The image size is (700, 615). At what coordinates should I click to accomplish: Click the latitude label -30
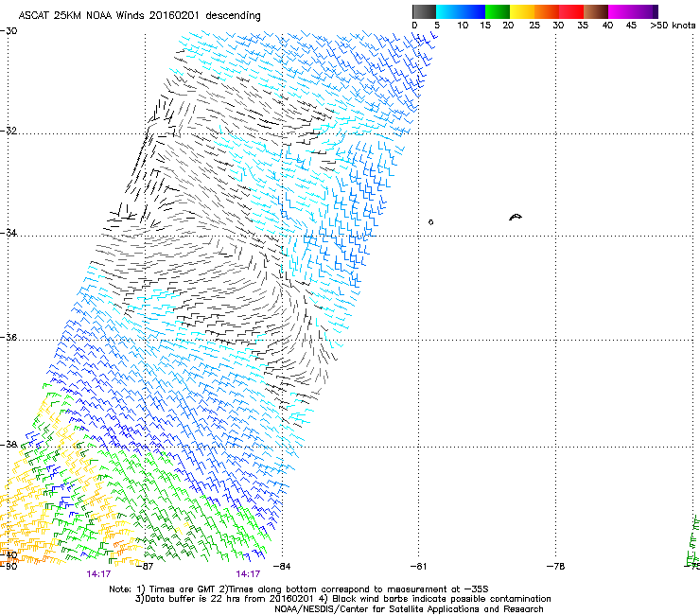pos(9,31)
